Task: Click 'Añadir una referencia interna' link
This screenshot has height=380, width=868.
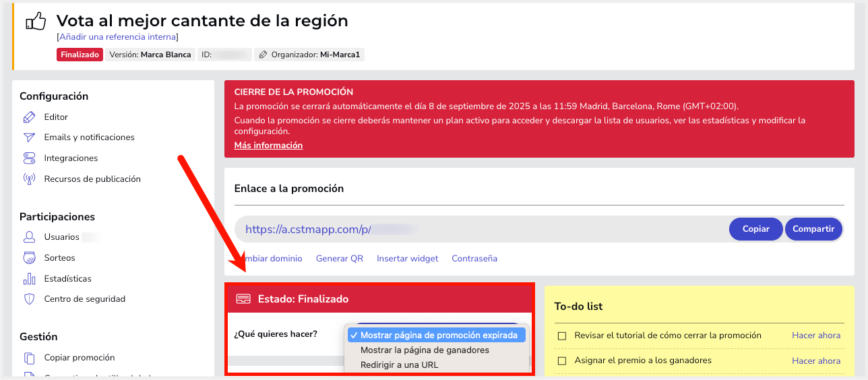Action: point(117,37)
